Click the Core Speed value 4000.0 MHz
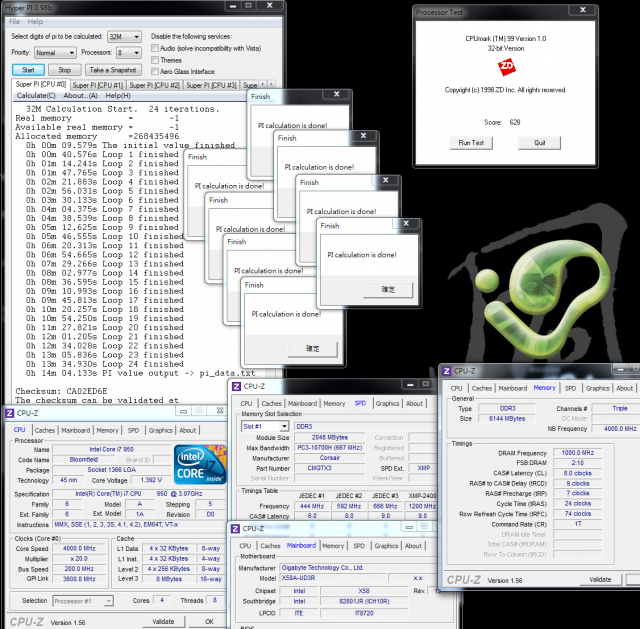640x629 pixels. coord(79,549)
